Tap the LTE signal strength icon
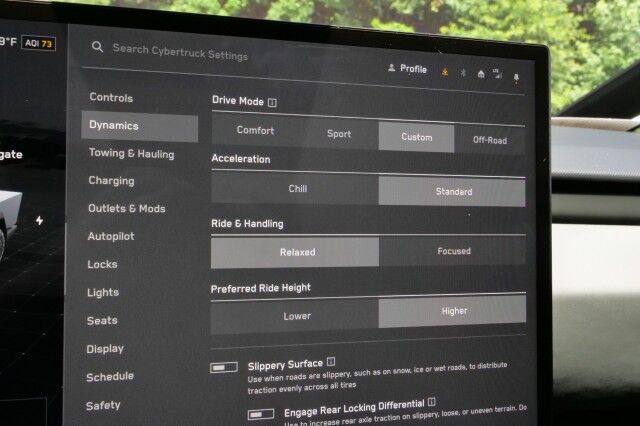640x426 pixels. 497,74
